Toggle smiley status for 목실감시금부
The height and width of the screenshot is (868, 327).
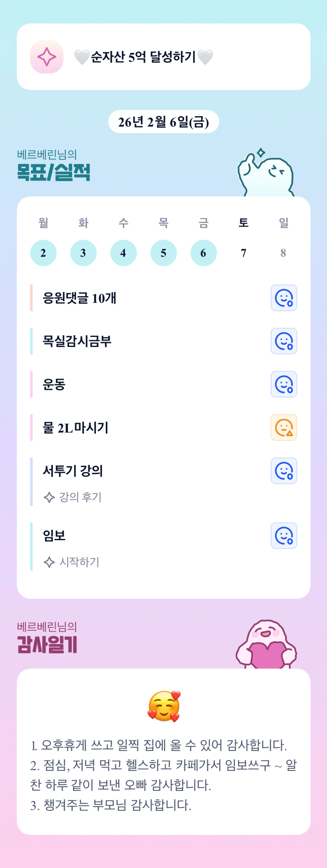(284, 341)
